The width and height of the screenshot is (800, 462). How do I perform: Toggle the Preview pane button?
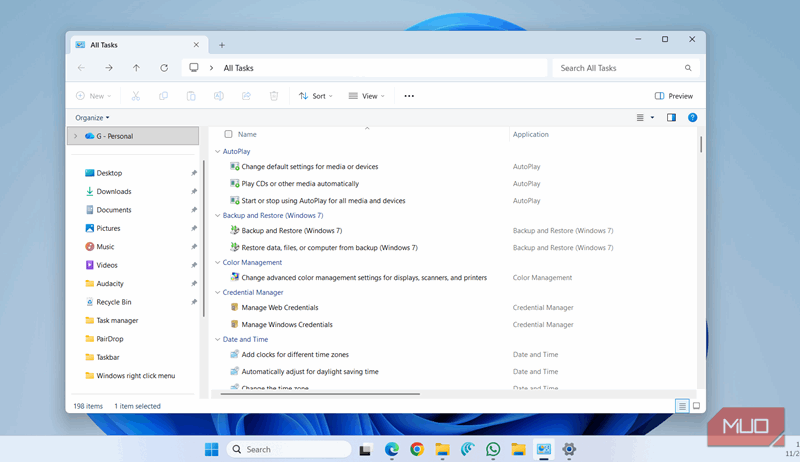pos(674,96)
